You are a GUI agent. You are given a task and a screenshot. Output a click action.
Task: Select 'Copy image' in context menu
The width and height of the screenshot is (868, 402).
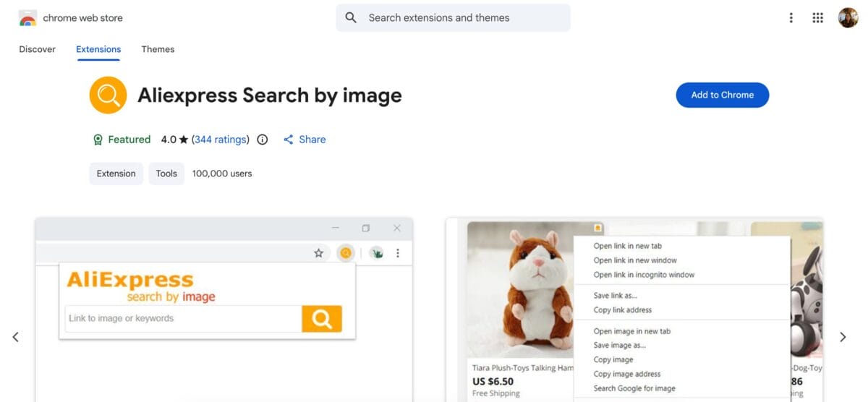(613, 360)
